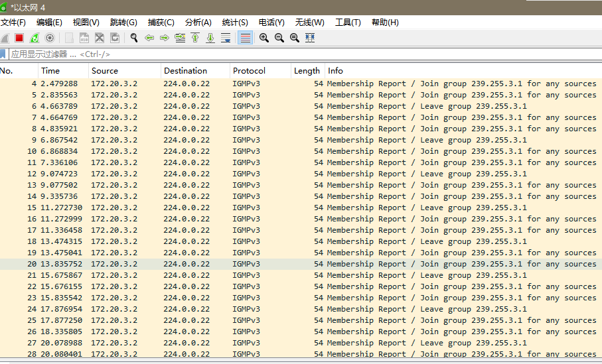
Task: Sort by the Source column header
Action: 124,70
